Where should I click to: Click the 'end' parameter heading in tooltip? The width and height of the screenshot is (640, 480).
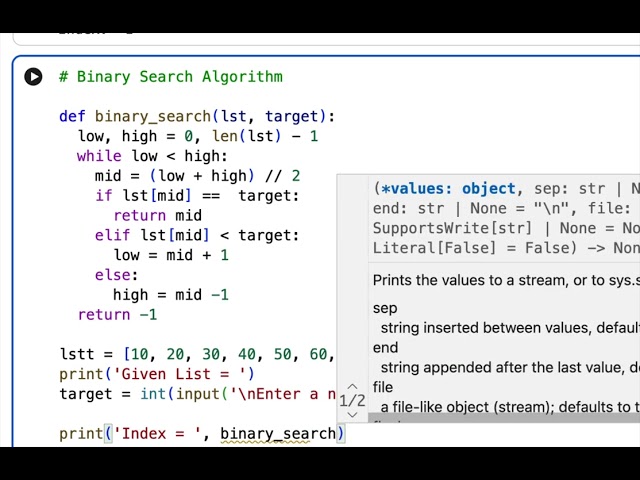[x=385, y=348]
